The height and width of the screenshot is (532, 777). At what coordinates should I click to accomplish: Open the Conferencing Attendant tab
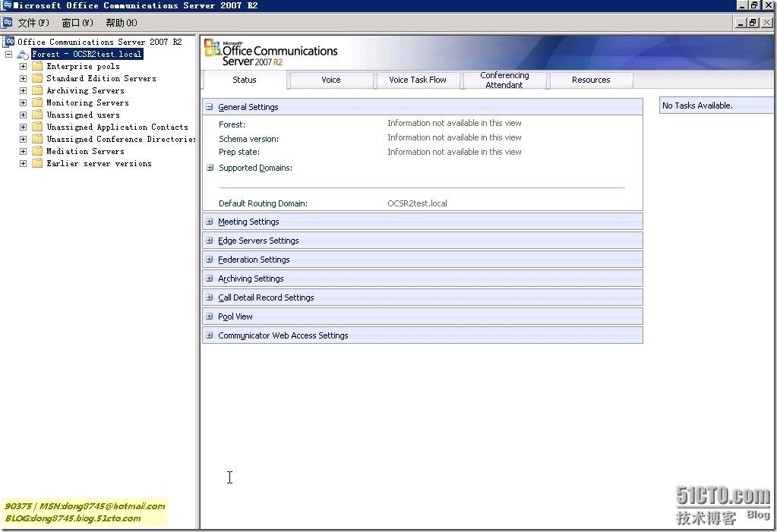tap(504, 80)
